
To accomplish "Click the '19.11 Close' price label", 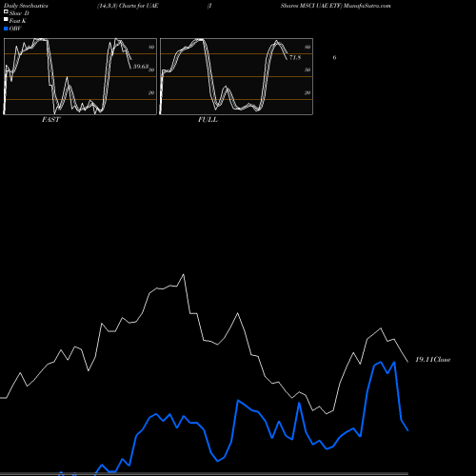I will [433, 360].
